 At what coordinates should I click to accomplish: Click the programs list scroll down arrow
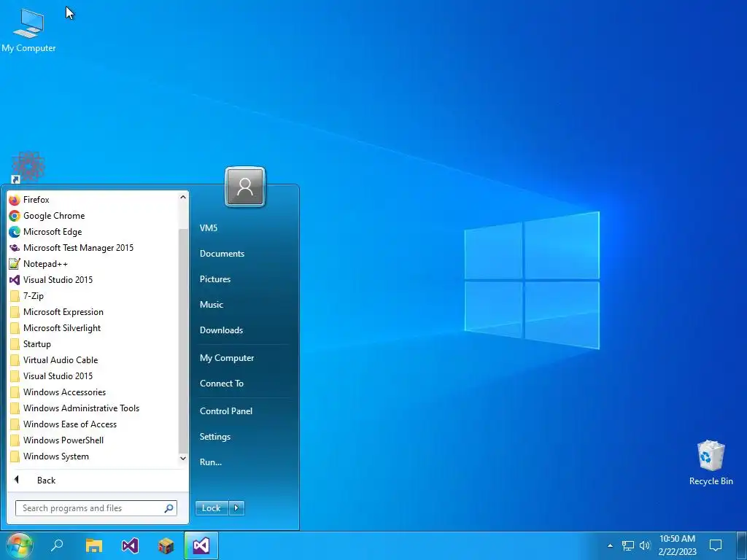[183, 458]
